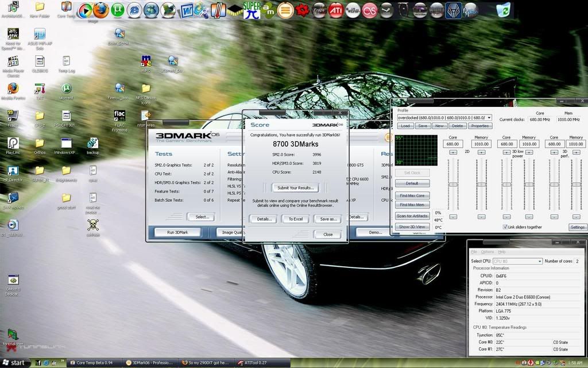Click To Excel in the Score dialog
This screenshot has width=588, height=368.
[296, 219]
